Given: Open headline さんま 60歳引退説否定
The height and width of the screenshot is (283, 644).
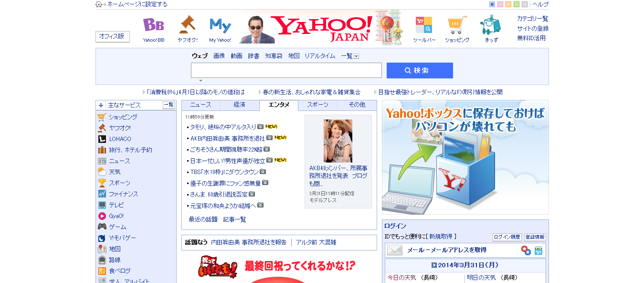Looking at the screenshot, I should point(219,194).
